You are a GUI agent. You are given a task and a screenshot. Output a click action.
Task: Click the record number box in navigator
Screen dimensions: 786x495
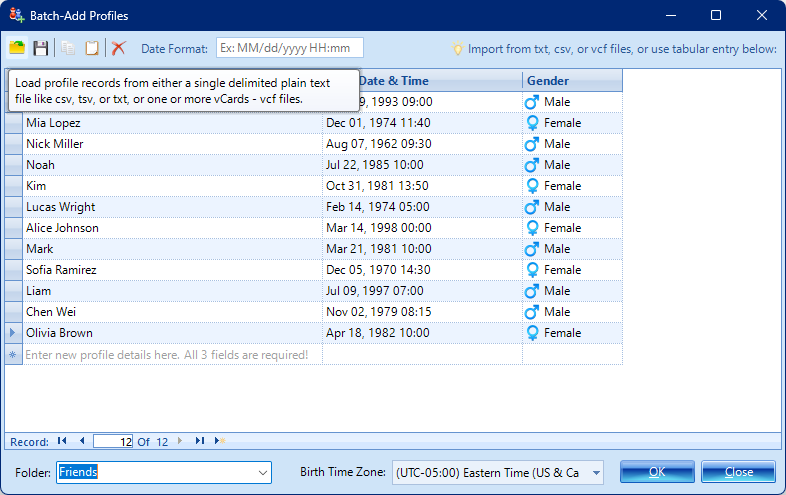pyautogui.click(x=113, y=440)
